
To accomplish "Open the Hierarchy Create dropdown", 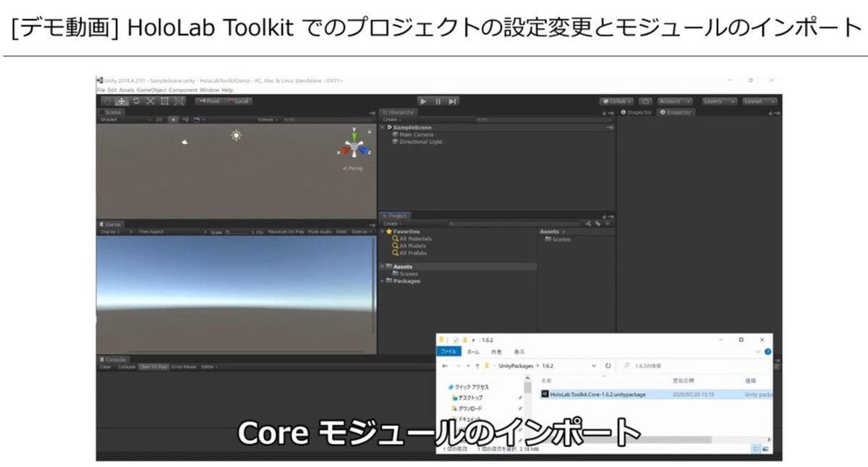I will 391,119.
